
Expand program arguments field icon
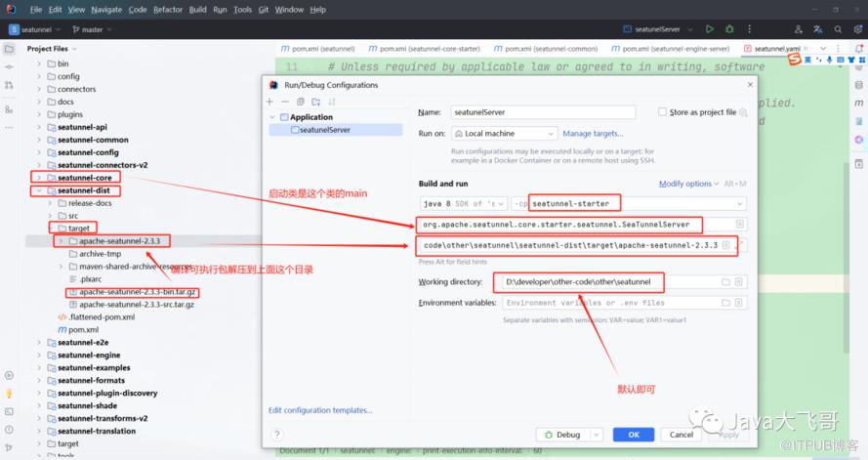pos(725,245)
